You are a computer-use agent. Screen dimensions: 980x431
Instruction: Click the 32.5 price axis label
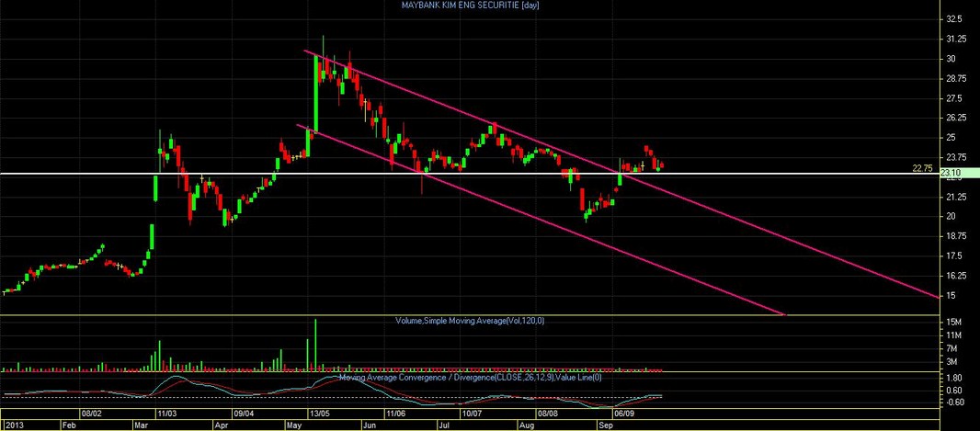point(953,19)
